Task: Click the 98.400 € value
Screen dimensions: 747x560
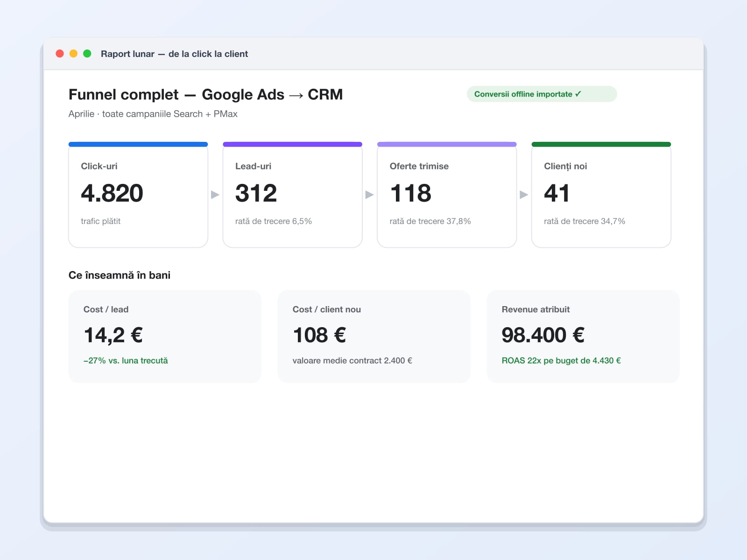Action: point(543,335)
